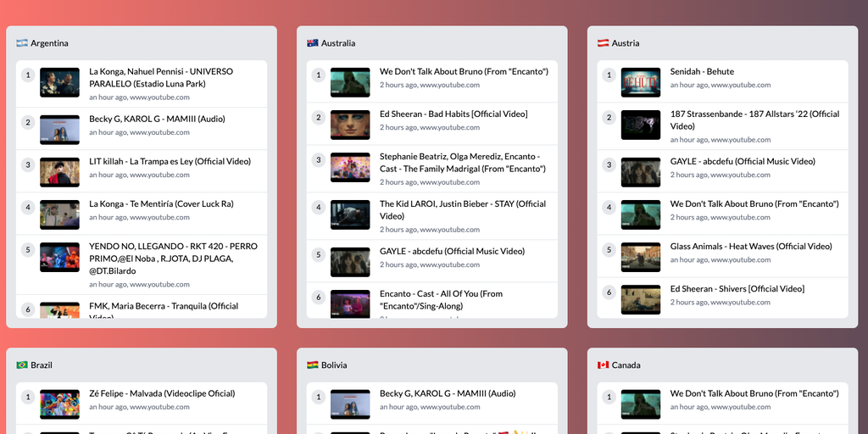868x434 pixels.
Task: Open The Kid LAROI STAY thumbnail
Action: [350, 214]
